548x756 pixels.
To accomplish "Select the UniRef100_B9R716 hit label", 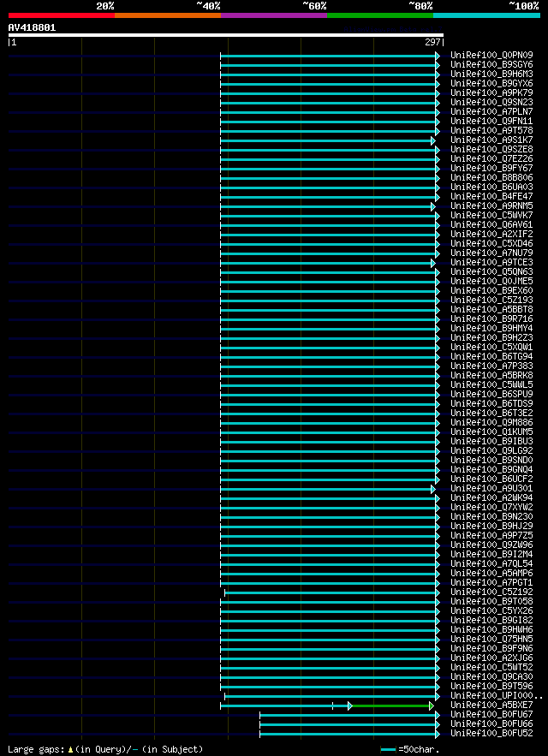I will (x=492, y=318).
